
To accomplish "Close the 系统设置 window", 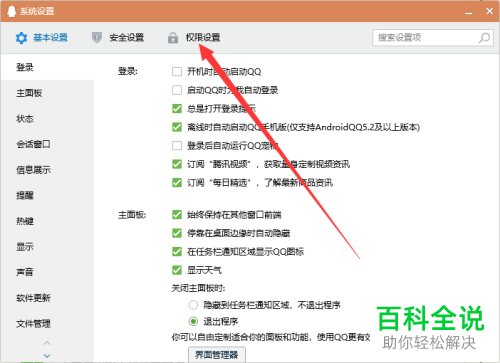I will tap(489, 11).
